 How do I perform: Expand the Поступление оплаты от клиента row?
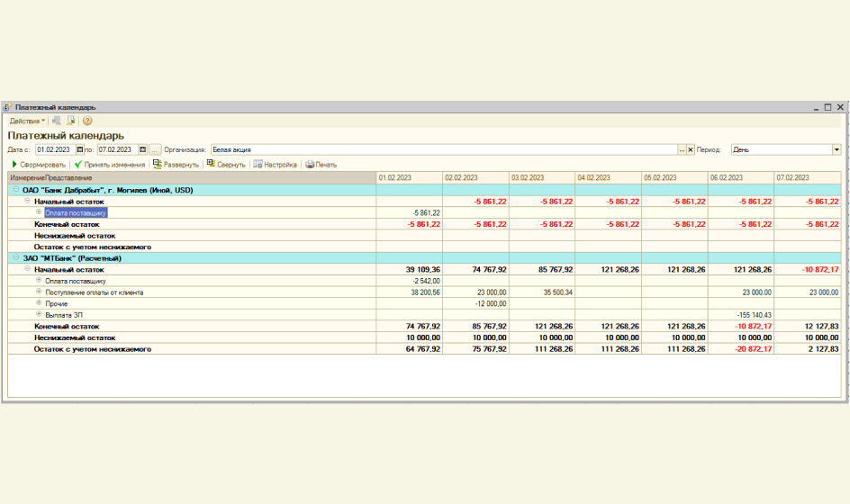[39, 292]
